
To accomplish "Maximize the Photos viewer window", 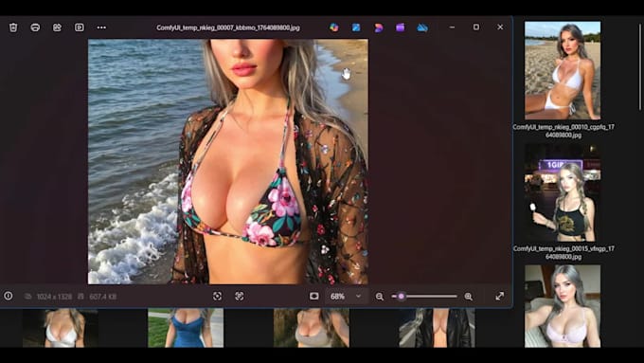I will pyautogui.click(x=476, y=27).
